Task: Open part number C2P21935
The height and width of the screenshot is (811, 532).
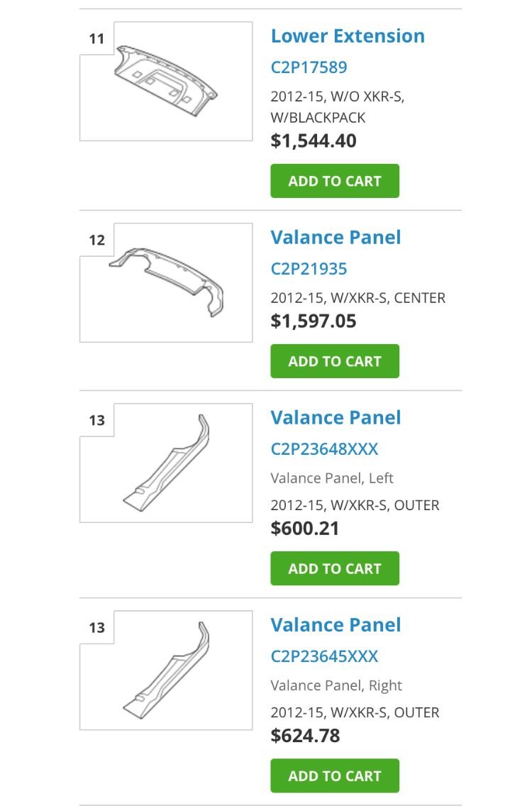Action: [309, 269]
